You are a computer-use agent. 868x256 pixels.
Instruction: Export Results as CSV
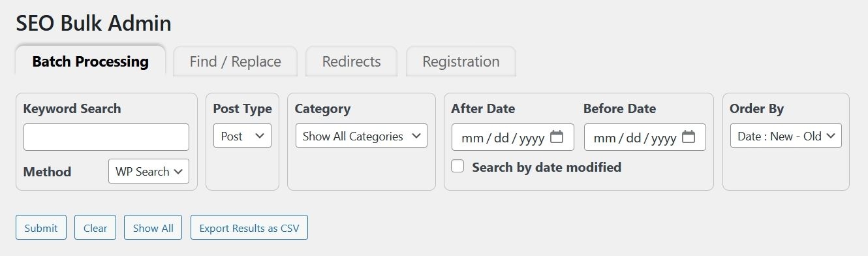(249, 228)
